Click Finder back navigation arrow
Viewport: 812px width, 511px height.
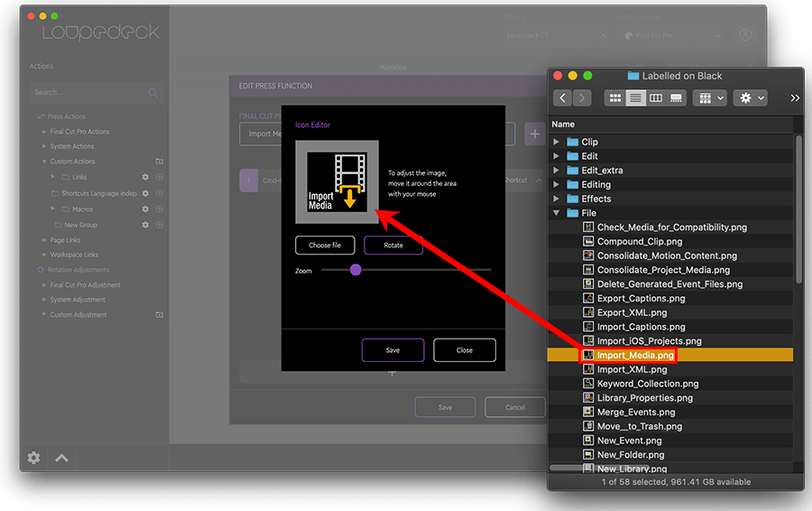pyautogui.click(x=562, y=98)
